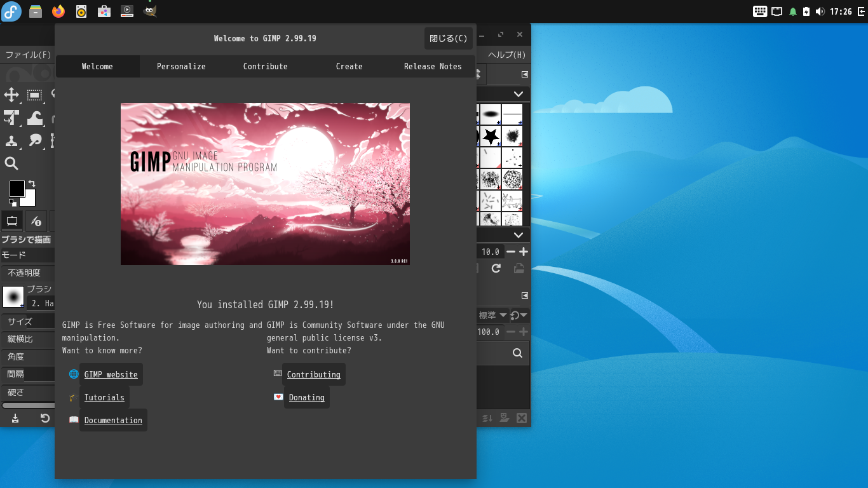Decrease brush spacing value 10.0 with minus
This screenshot has width=868, height=488.
pyautogui.click(x=511, y=252)
